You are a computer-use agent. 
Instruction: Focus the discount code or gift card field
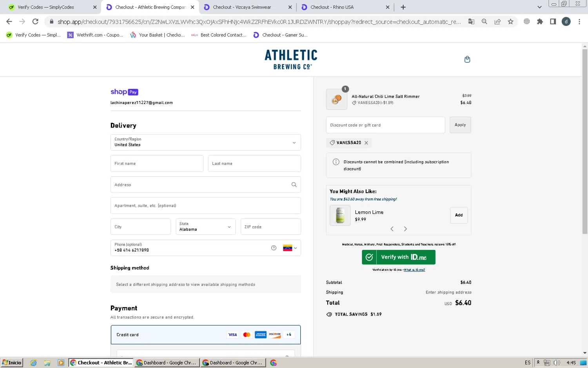(385, 125)
